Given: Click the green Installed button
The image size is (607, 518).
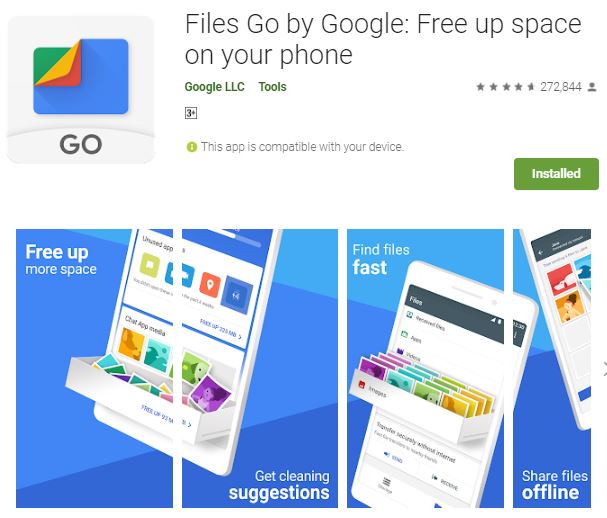Looking at the screenshot, I should (x=556, y=174).
